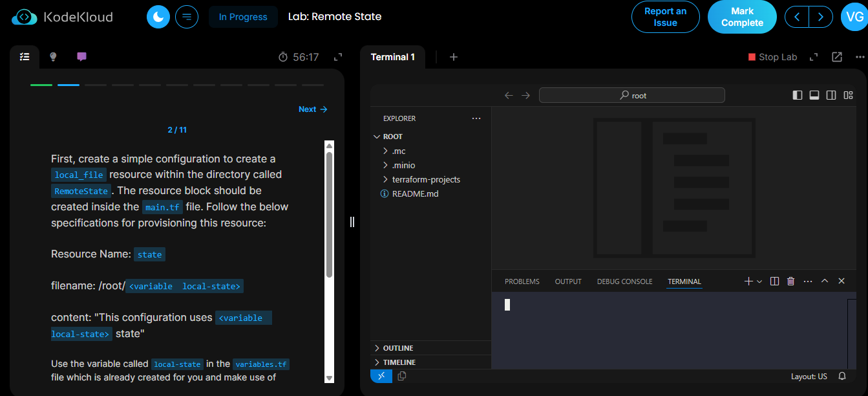868x396 pixels.
Task: Close the bottom panel
Action: [x=842, y=281]
